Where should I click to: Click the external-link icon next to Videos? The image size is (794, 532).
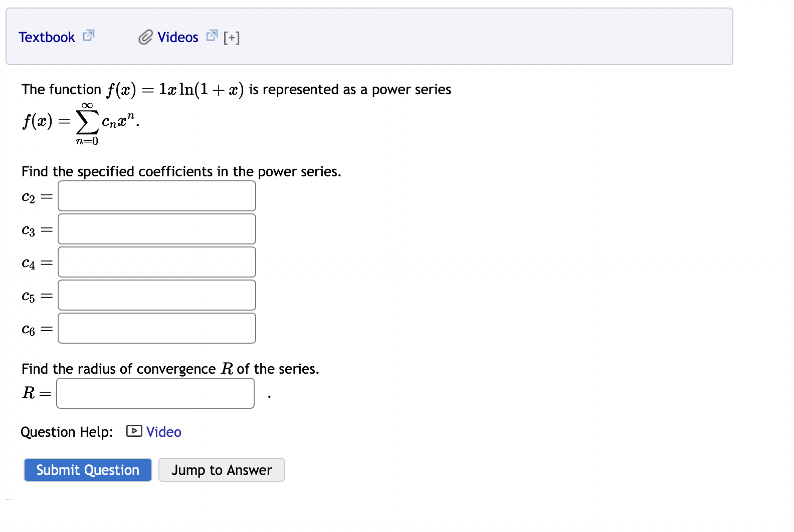212,35
